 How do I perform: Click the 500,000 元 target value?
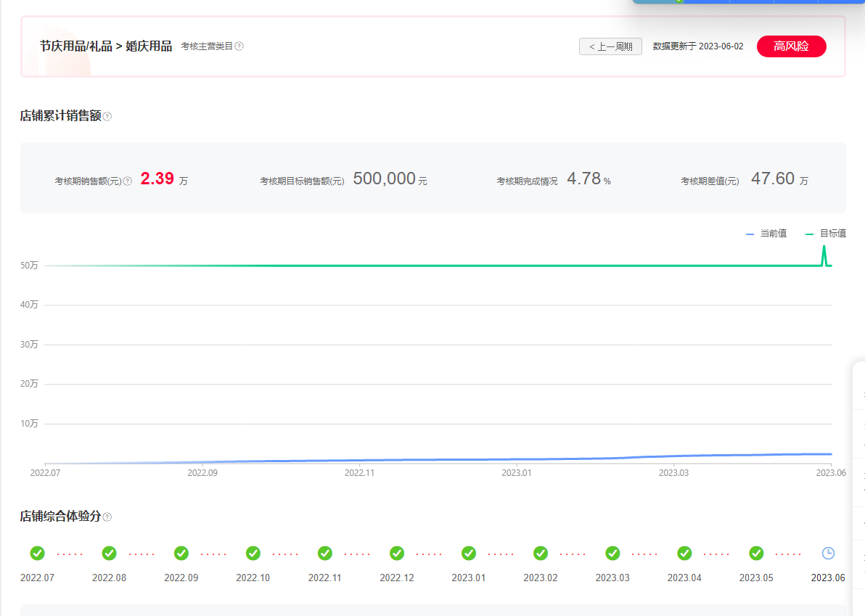pyautogui.click(x=390, y=178)
